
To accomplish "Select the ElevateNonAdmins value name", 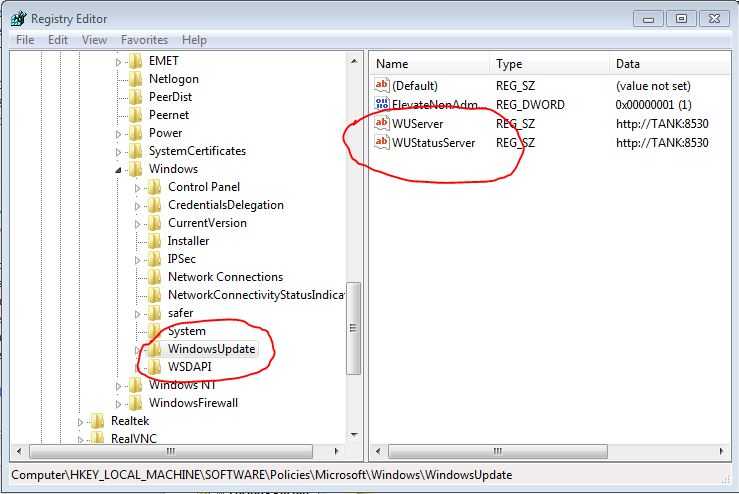I will [435, 105].
